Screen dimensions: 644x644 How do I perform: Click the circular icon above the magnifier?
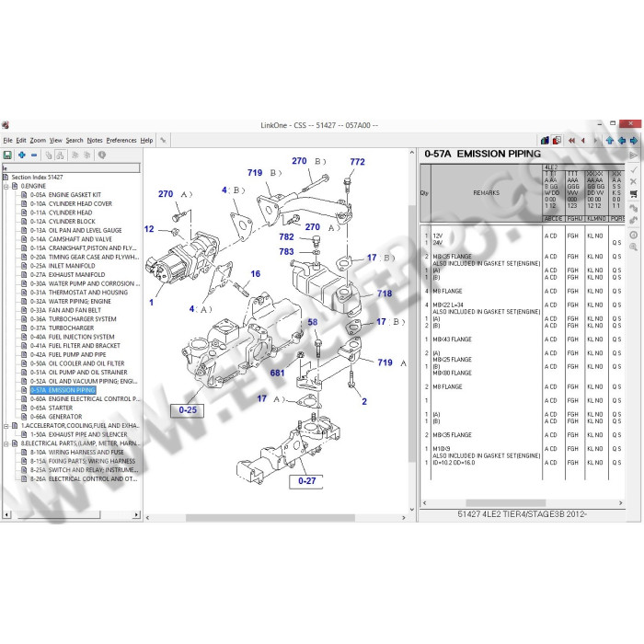[x=633, y=235]
